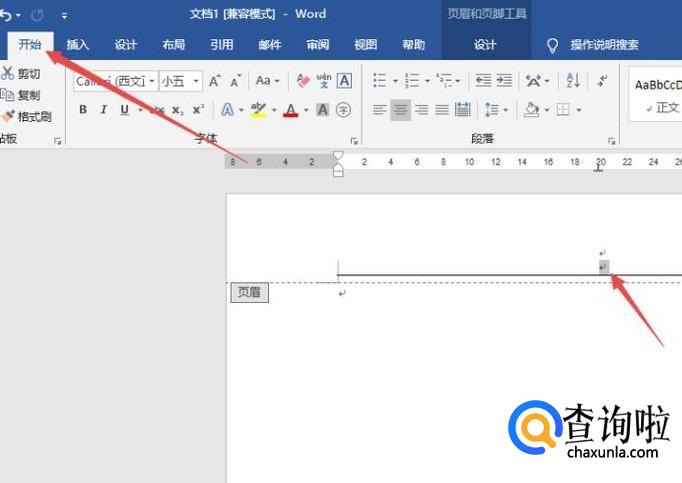This screenshot has height=483, width=682.
Task: Switch to the 开始 tab
Action: [30, 44]
